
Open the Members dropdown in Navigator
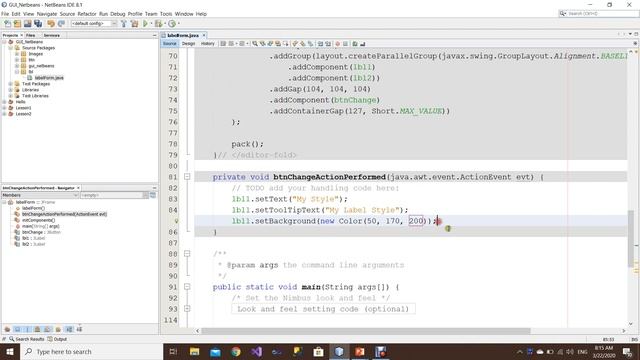40,195
